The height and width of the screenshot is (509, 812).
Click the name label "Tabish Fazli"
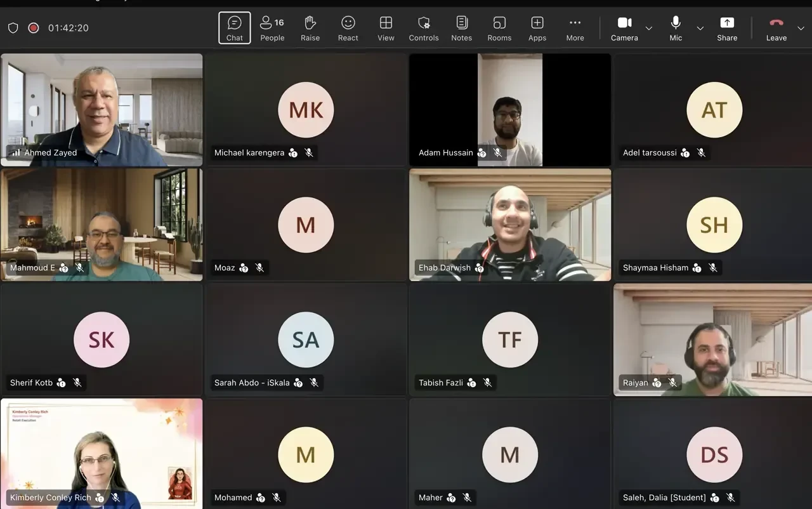(x=441, y=383)
